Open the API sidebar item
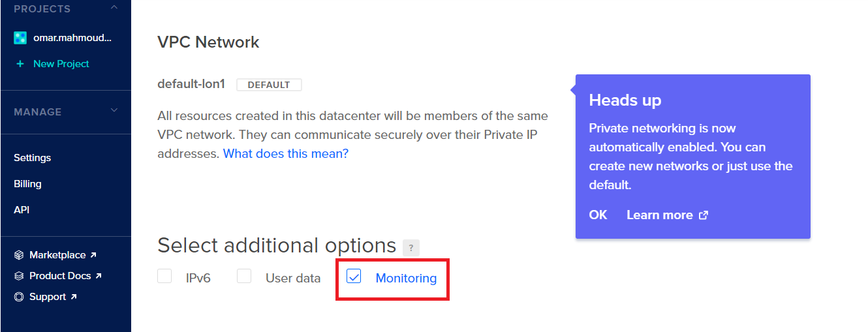Screen dimensions: 868x332 coord(22,210)
